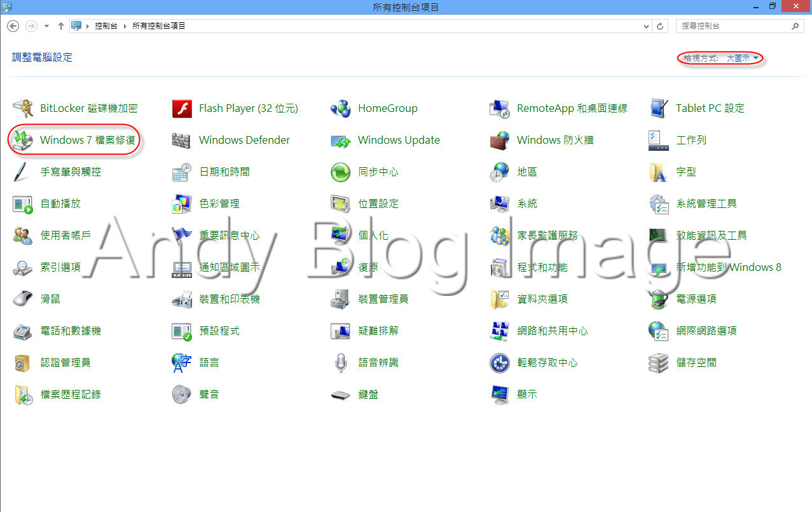Open the Windows 防火牆 icon
This screenshot has height=512, width=812.
click(x=500, y=140)
